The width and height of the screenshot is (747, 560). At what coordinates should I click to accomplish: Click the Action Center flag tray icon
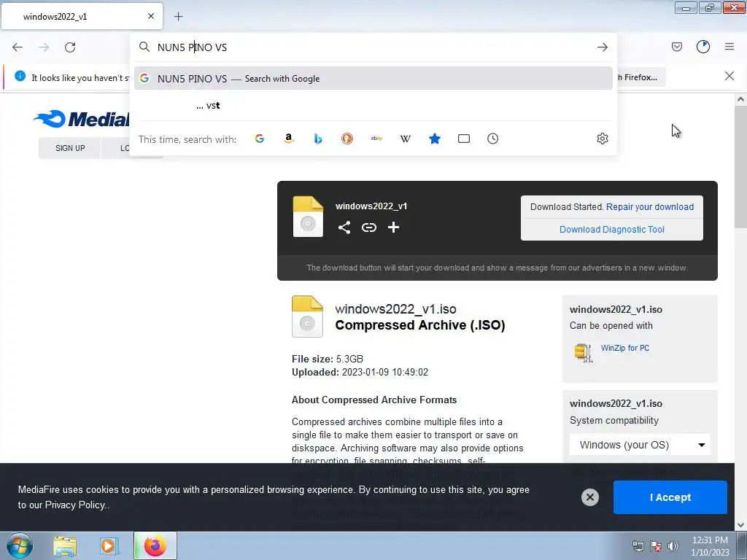(x=656, y=546)
